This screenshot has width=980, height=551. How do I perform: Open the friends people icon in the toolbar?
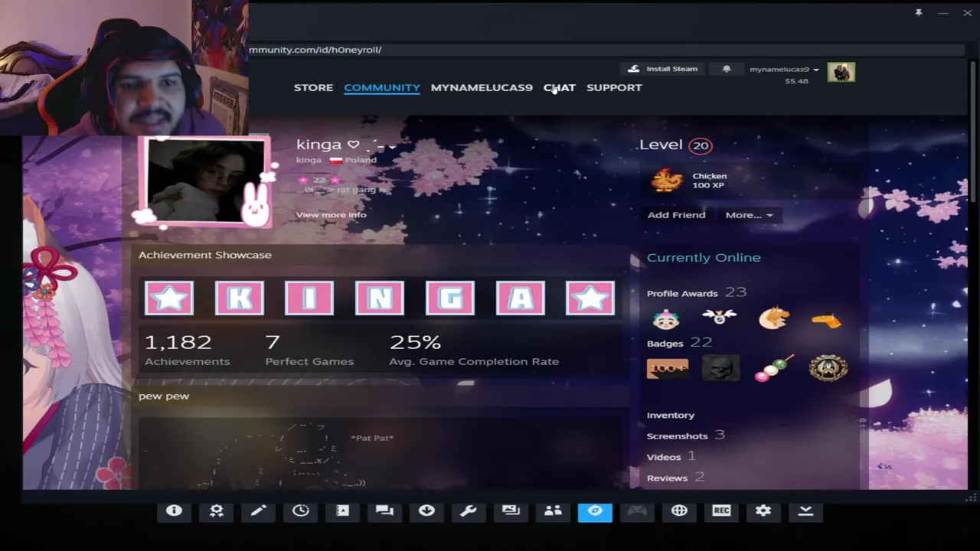[553, 511]
